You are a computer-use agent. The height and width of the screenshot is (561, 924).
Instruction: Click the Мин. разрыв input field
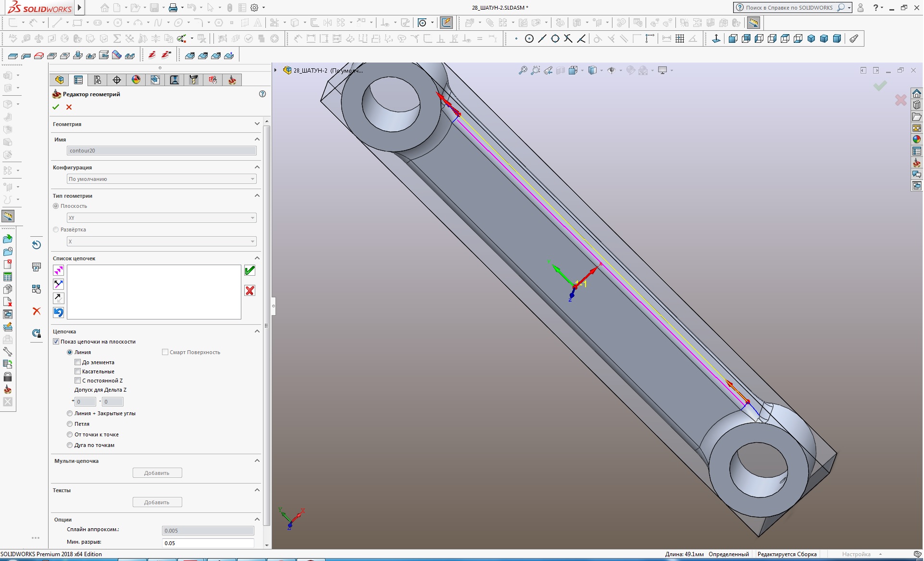click(x=208, y=543)
